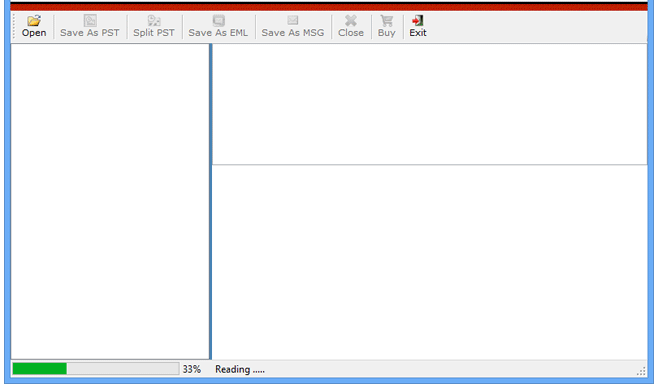Click inside the empty left folder pane
Image resolution: width=655 pixels, height=386 pixels.
[x=110, y=201]
